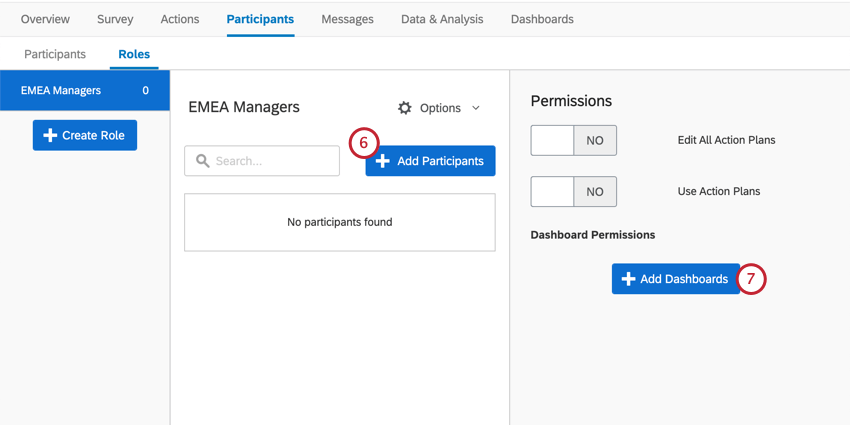Open the Overview tab
Image resolution: width=850 pixels, height=425 pixels.
(45, 19)
